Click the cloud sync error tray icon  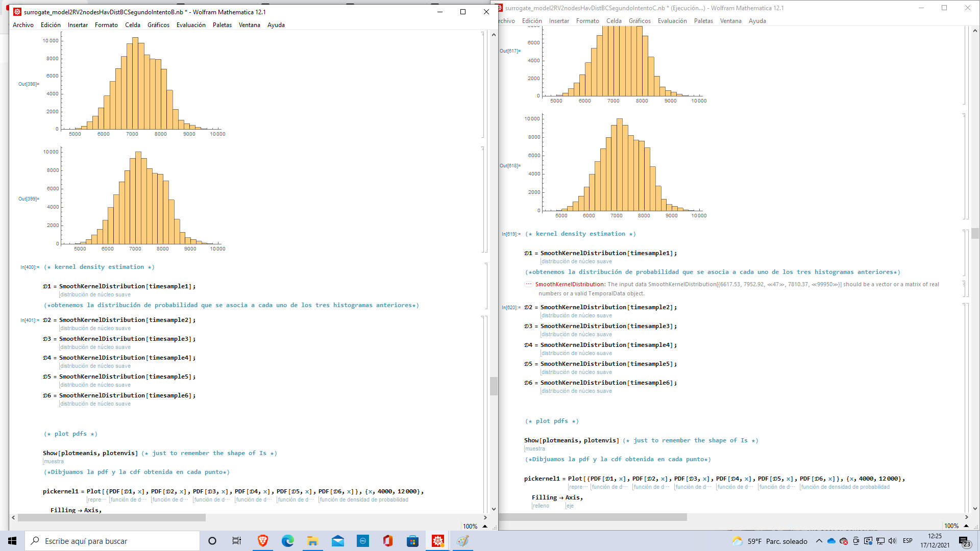click(x=844, y=541)
